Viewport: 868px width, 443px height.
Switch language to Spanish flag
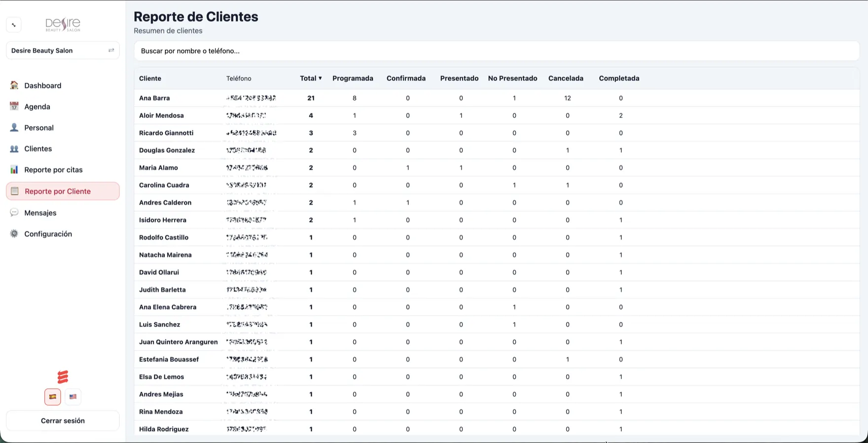point(53,397)
